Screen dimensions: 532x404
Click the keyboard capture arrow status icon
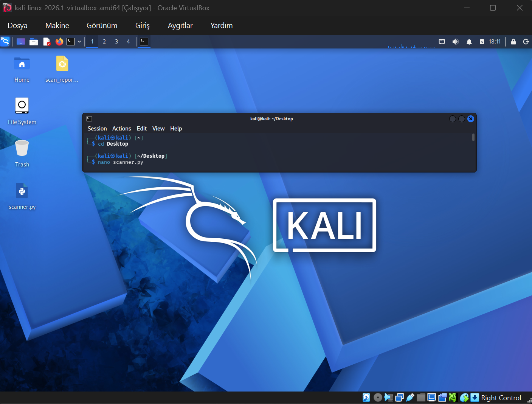tap(475, 398)
